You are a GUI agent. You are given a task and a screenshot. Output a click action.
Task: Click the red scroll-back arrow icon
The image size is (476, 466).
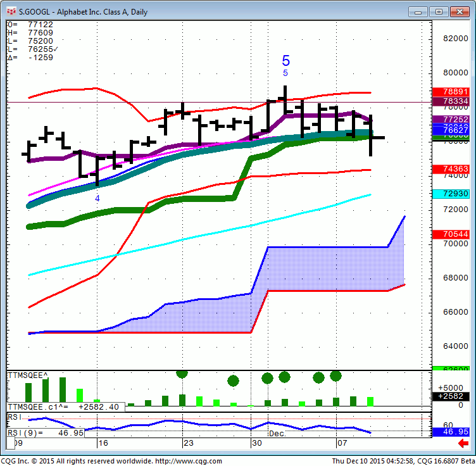pos(463,444)
